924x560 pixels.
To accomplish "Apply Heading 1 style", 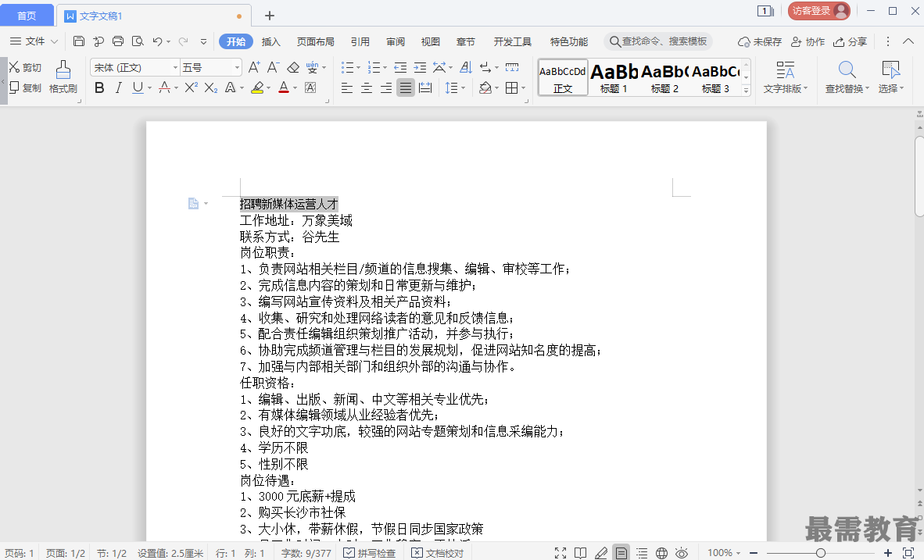I will coord(614,77).
